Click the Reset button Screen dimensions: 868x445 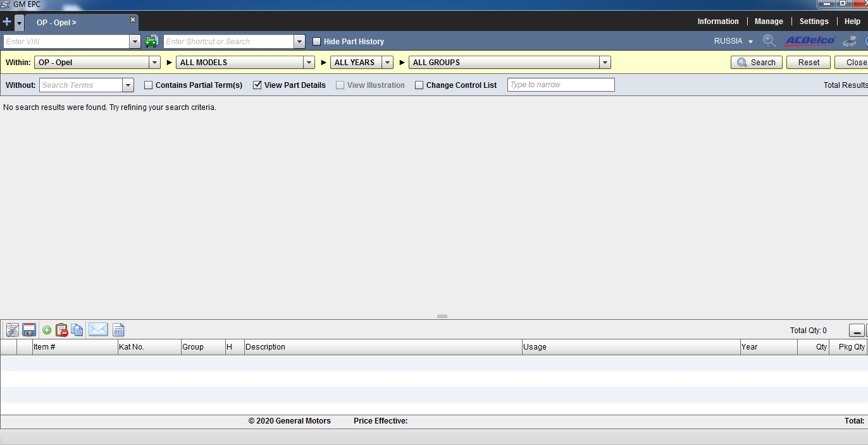(x=809, y=63)
